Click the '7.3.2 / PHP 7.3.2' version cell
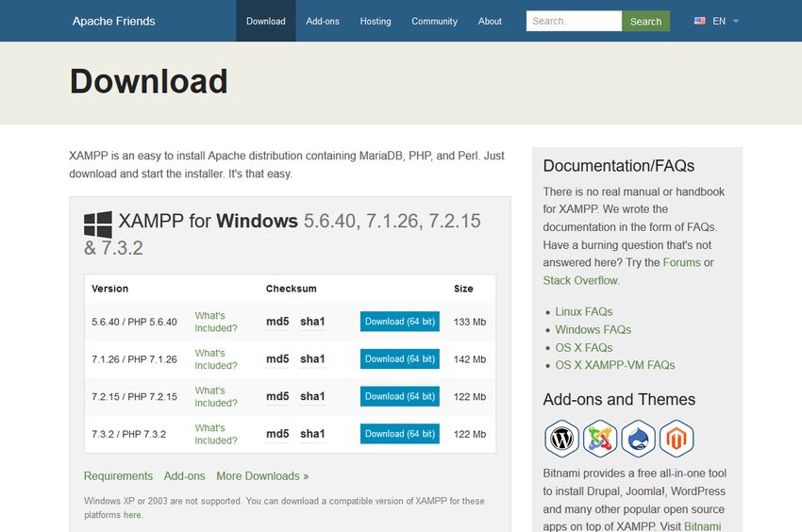 click(x=129, y=434)
